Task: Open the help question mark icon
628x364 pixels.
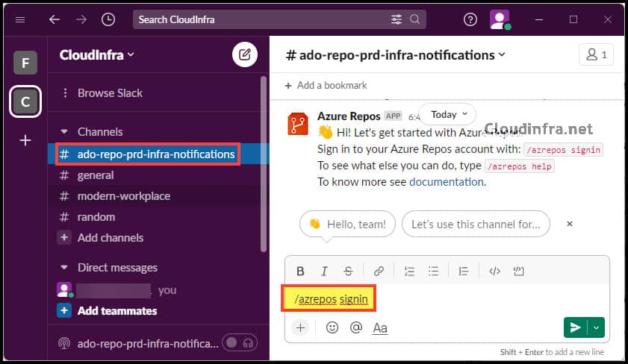Action: point(470,19)
